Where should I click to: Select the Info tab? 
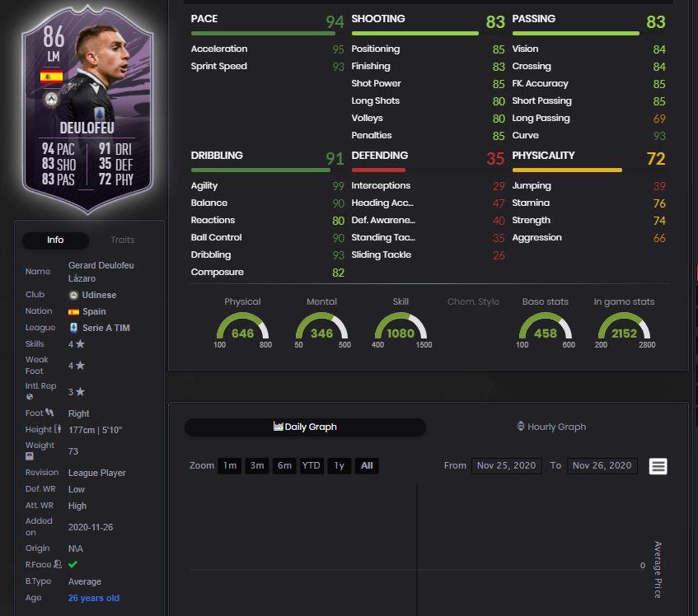(x=56, y=240)
